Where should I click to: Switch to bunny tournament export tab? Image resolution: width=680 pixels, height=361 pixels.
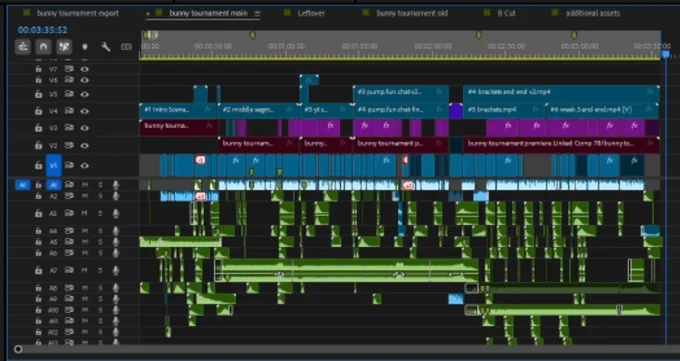point(78,13)
